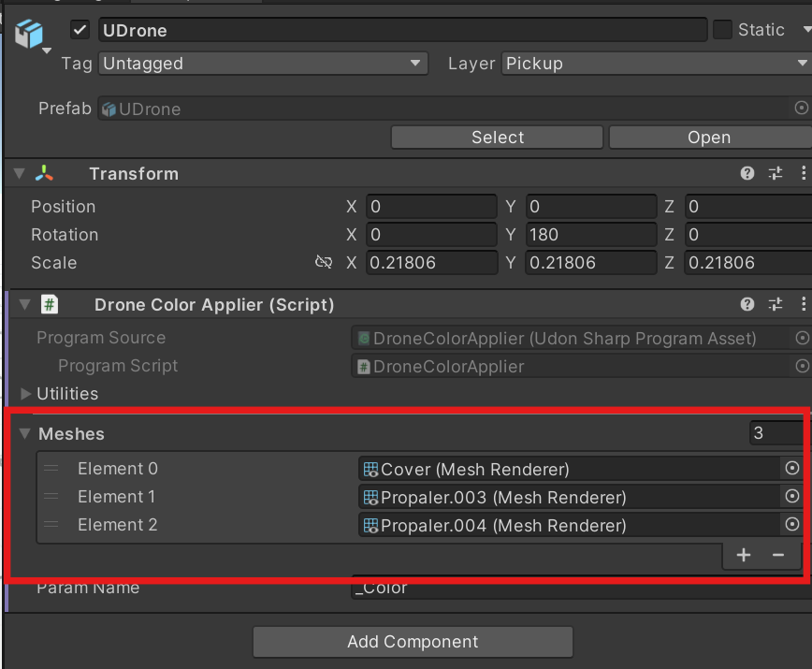Open Drone Color Applier help icon
Screen dimensions: 812x669
[x=747, y=304]
